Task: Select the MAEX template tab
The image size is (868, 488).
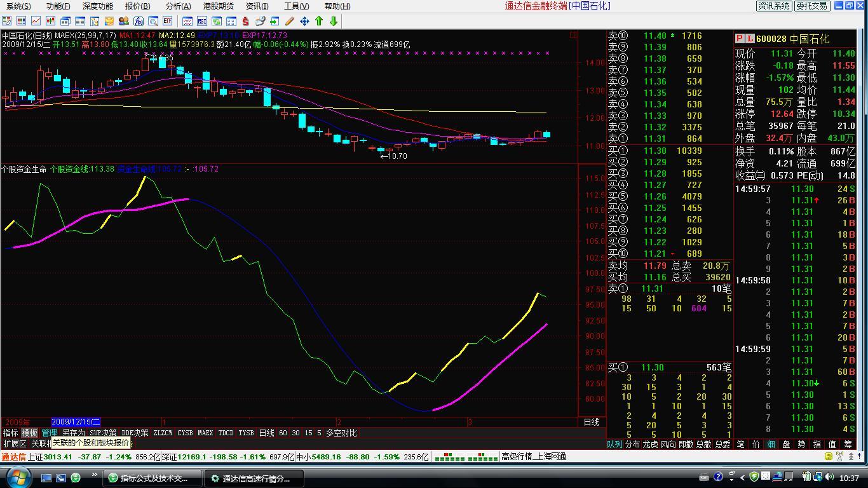Action: point(205,433)
